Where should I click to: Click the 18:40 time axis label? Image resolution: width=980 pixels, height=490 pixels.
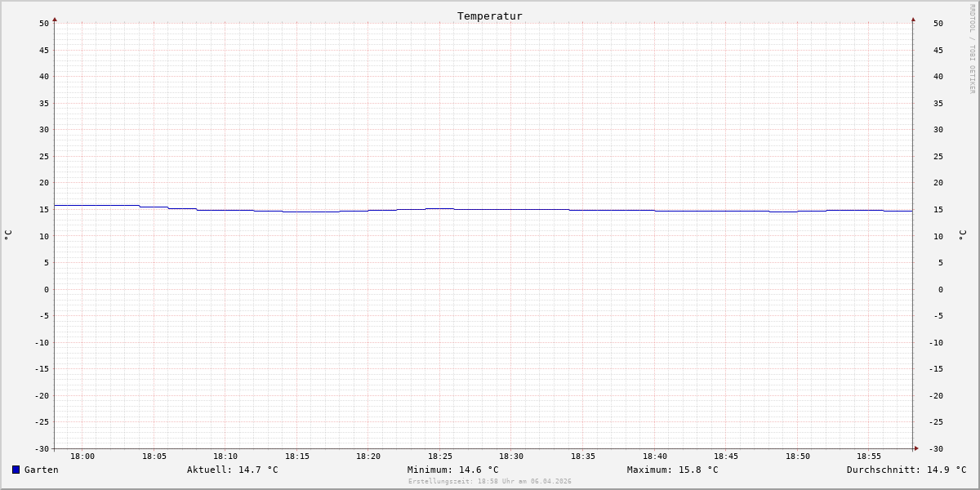click(x=655, y=456)
